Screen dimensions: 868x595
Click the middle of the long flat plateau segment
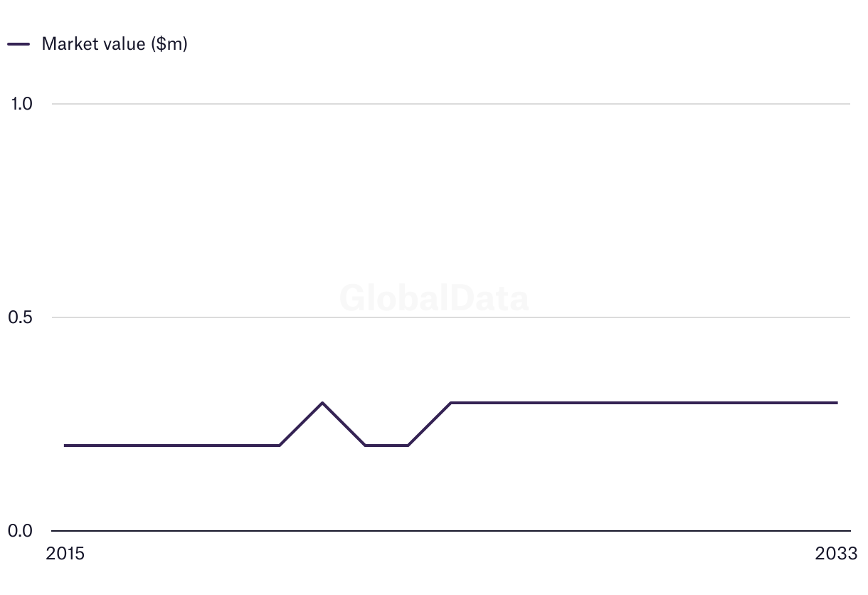tap(644, 403)
